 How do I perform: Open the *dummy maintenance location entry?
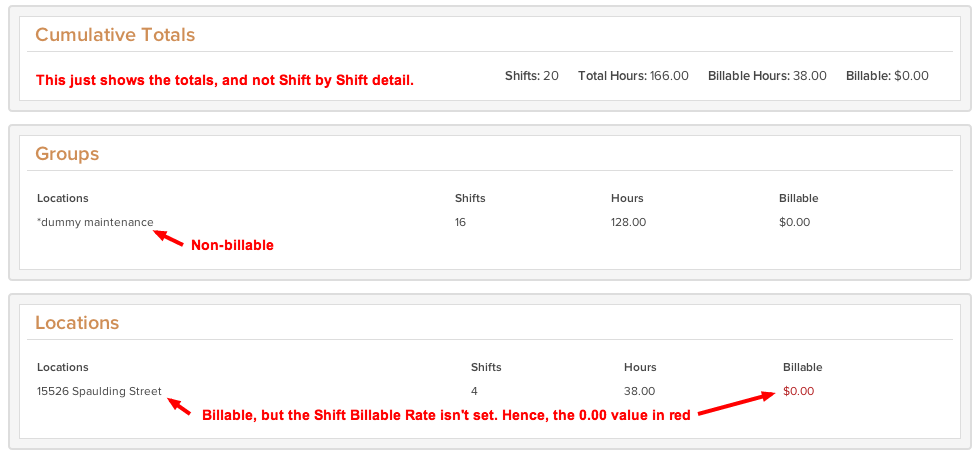click(95, 222)
